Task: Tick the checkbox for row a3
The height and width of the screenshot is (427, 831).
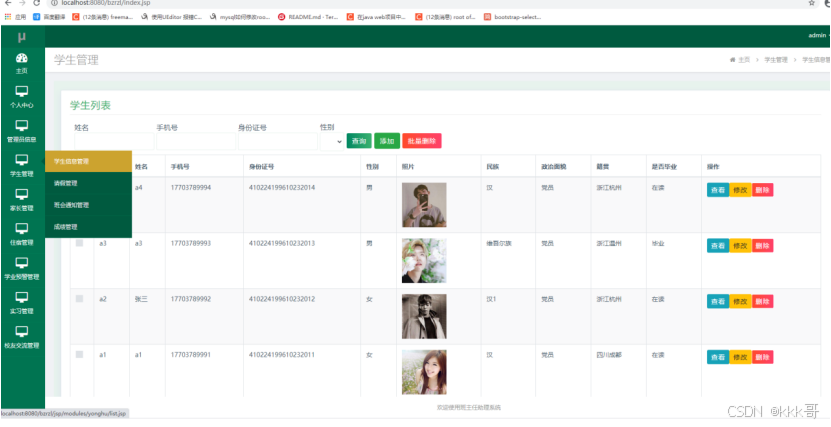Action: pos(79,243)
